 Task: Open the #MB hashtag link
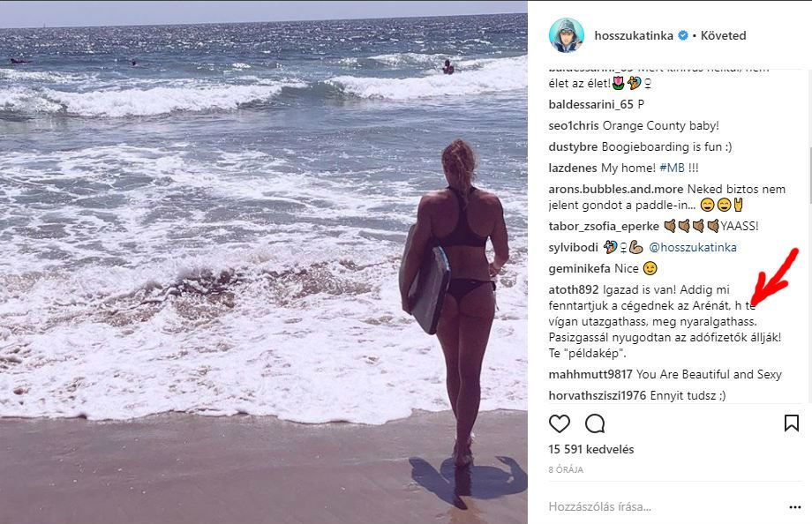click(x=672, y=168)
